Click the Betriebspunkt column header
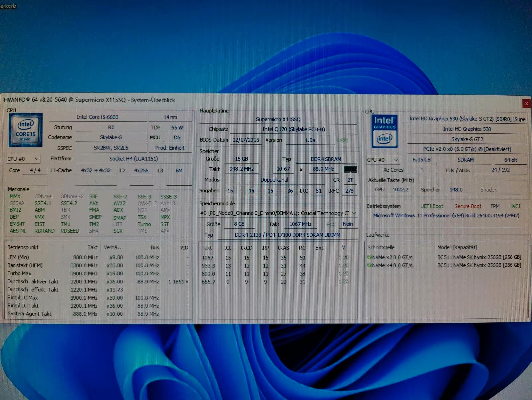 point(23,247)
